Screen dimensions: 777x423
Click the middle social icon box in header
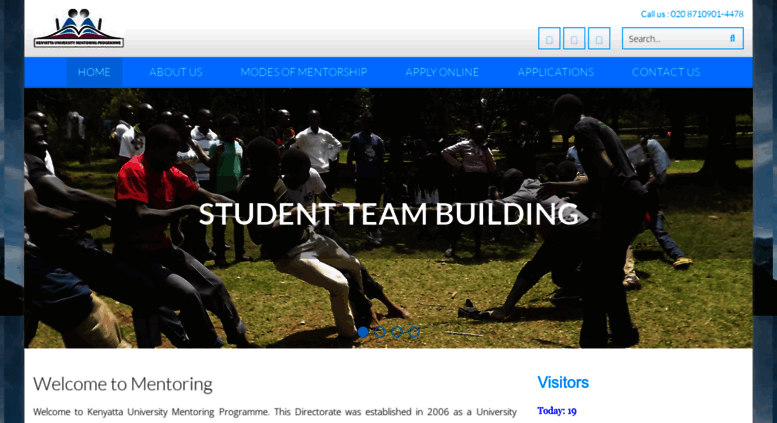[x=574, y=39]
